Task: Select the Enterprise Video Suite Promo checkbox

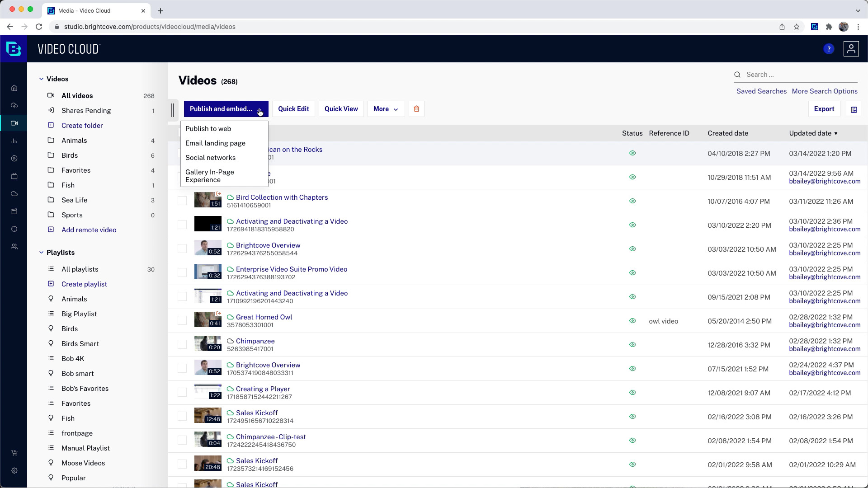Action: 182,272
